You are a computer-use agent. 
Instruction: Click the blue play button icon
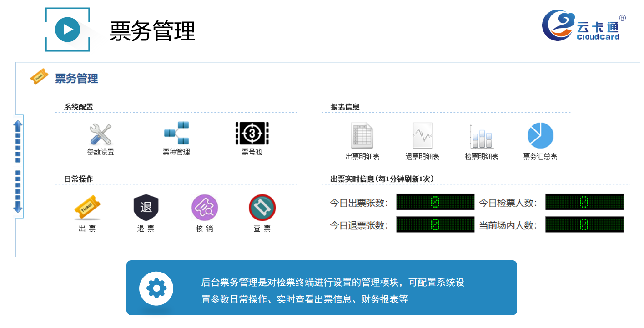68,30
